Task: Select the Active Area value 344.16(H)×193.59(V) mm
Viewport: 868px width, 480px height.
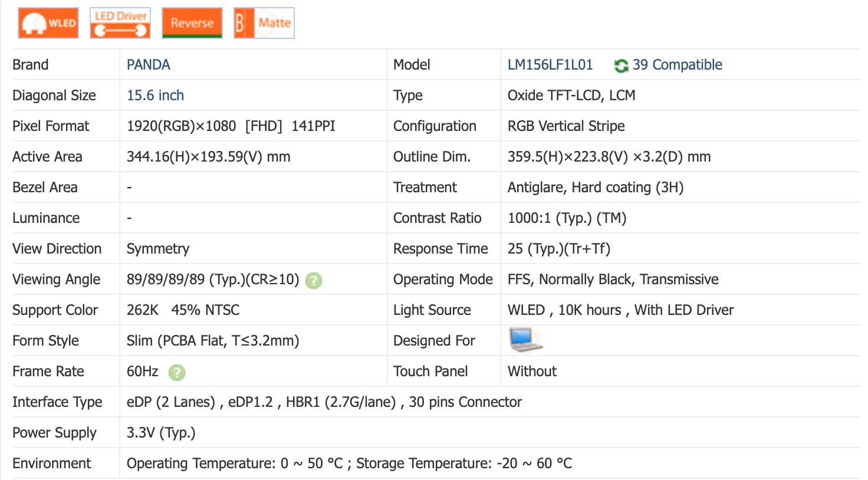Action: [209, 157]
